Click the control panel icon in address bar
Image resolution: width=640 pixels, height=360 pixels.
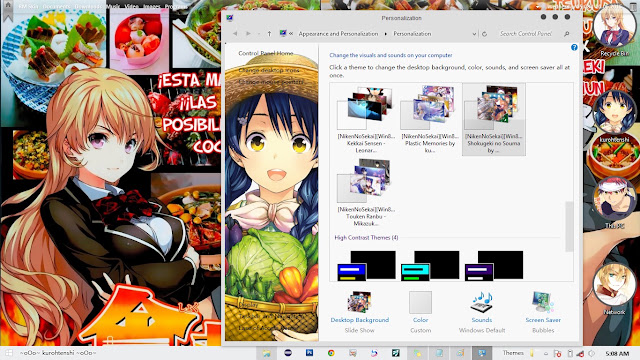tap(283, 33)
